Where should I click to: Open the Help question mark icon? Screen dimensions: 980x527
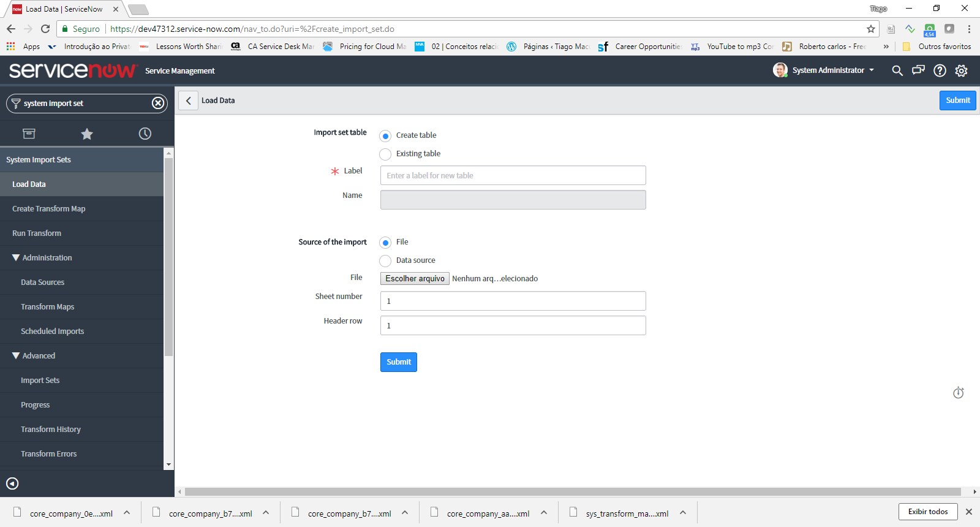[940, 70]
